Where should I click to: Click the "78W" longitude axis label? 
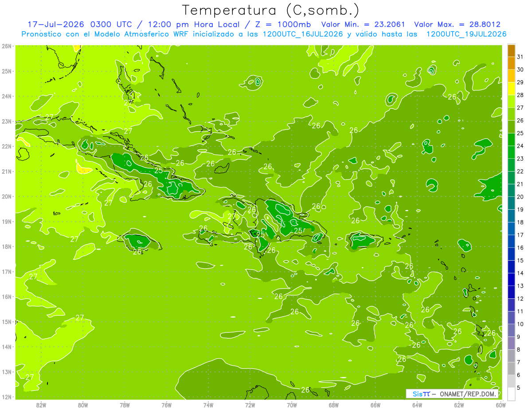tap(125, 405)
